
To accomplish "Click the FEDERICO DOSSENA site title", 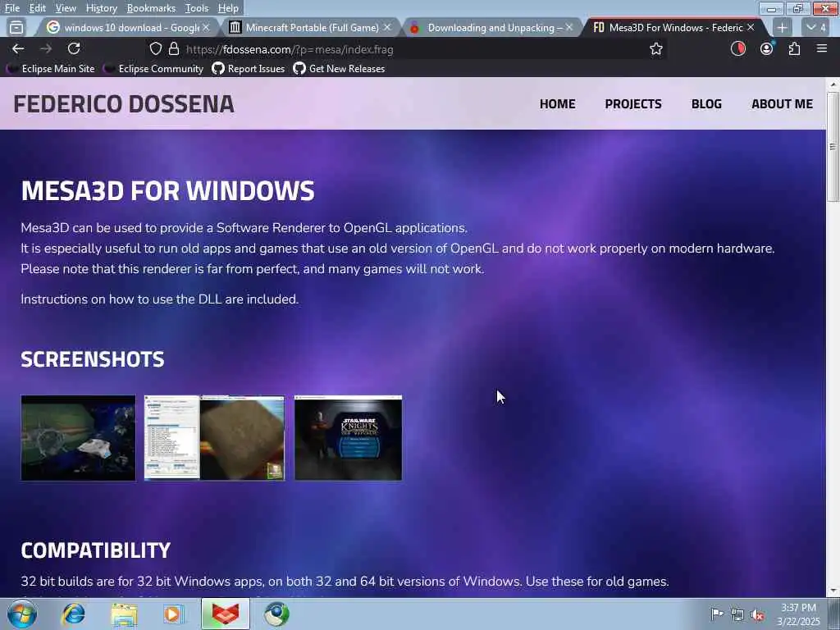I will tap(124, 104).
